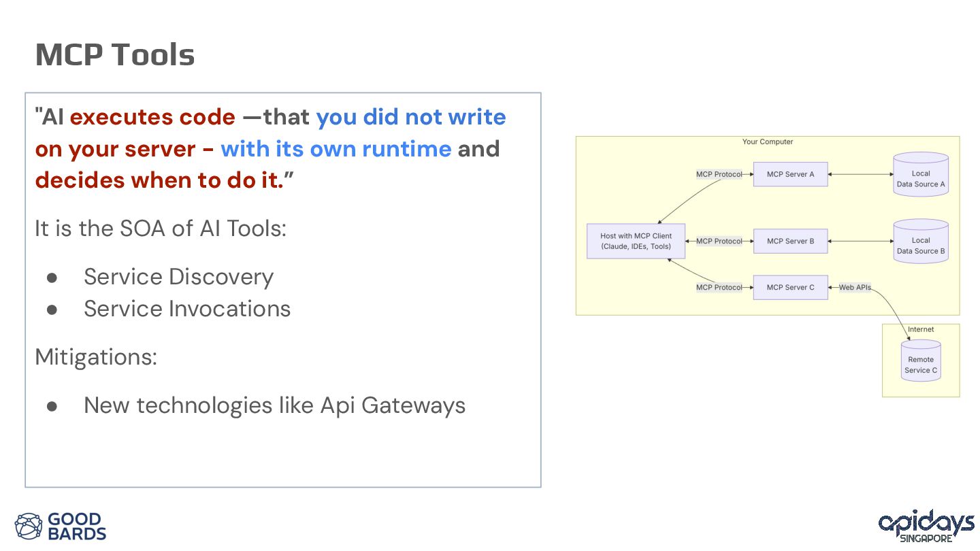Click the Your Computer diagram label
980x551 pixels.
[x=768, y=141]
